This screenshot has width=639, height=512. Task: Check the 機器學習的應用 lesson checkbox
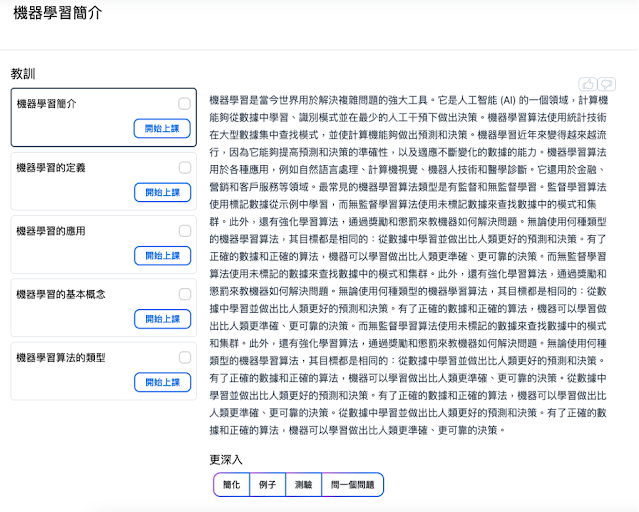pos(185,231)
